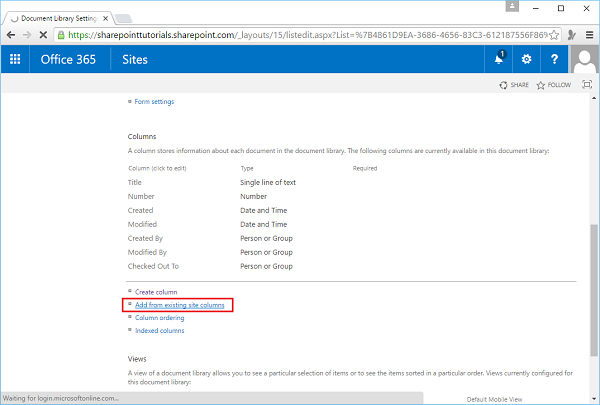This screenshot has height=405, width=600.
Task: Click the Create column link
Action: coord(155,291)
